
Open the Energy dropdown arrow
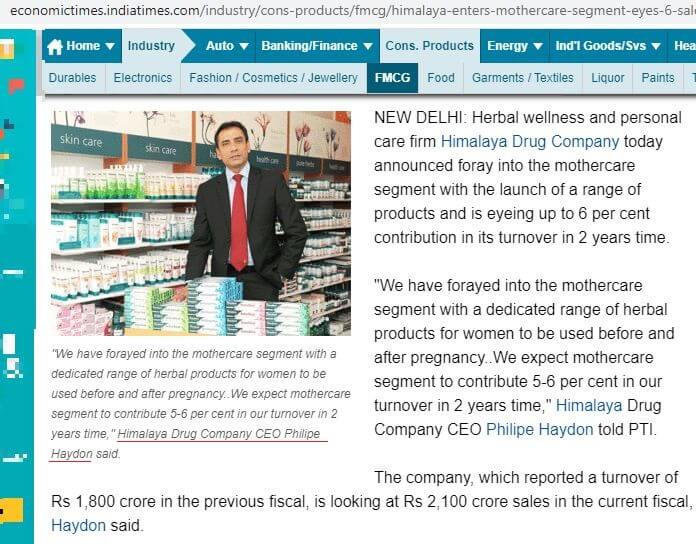[538, 46]
